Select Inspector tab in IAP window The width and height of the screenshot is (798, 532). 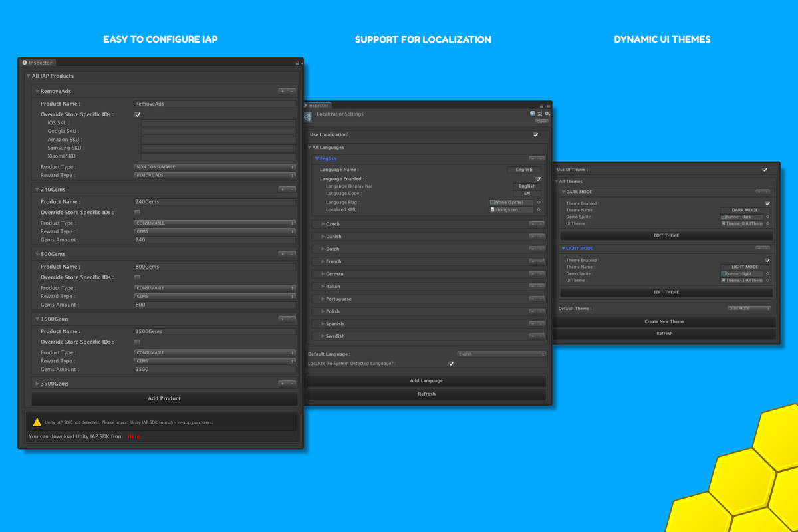click(37, 63)
